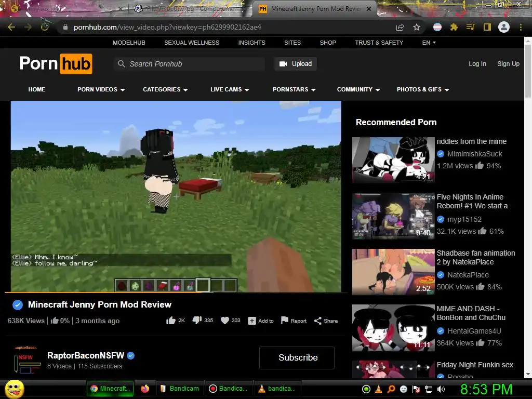This screenshot has height=399, width=532.
Task: Click the VLC cone icon in system tray
Action: pyautogui.click(x=379, y=389)
